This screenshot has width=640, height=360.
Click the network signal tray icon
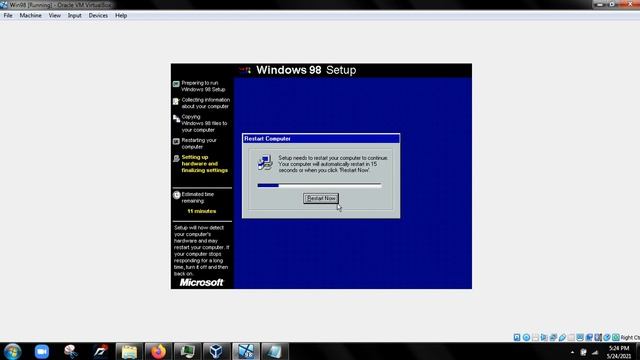(595, 352)
